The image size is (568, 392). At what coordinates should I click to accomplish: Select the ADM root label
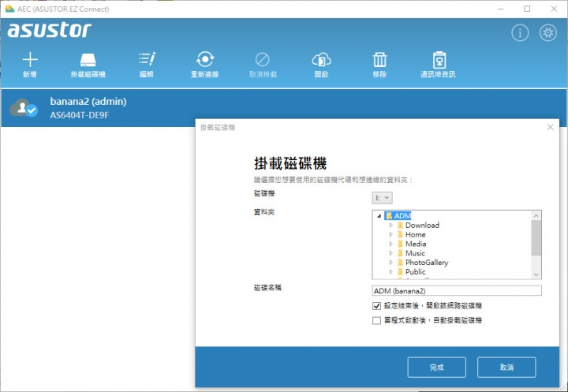pos(402,216)
